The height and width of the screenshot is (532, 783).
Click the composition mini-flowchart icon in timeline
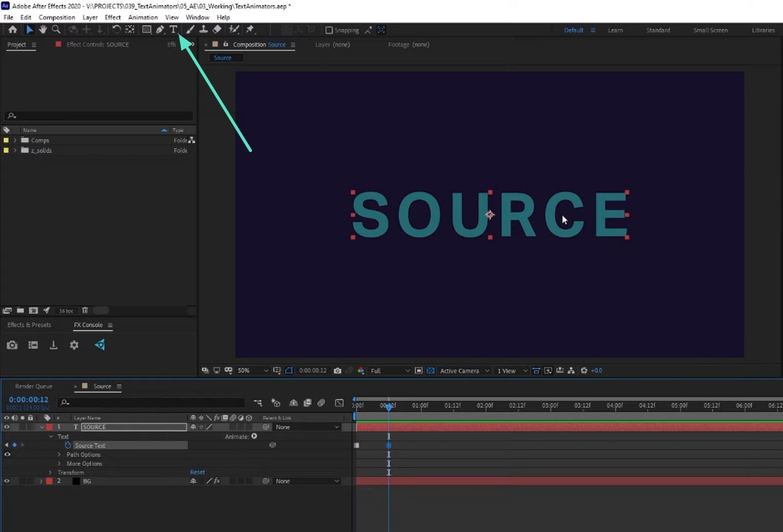pyautogui.click(x=258, y=402)
